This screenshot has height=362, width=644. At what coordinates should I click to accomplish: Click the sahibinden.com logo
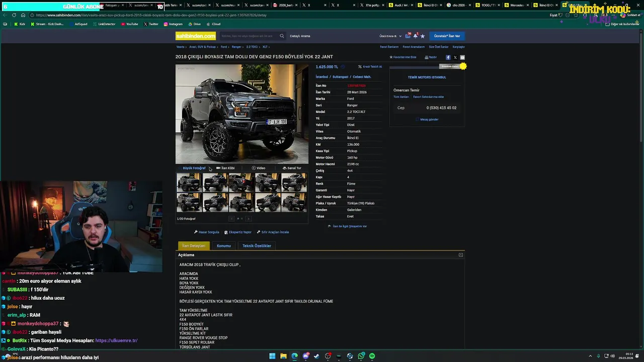click(x=196, y=36)
